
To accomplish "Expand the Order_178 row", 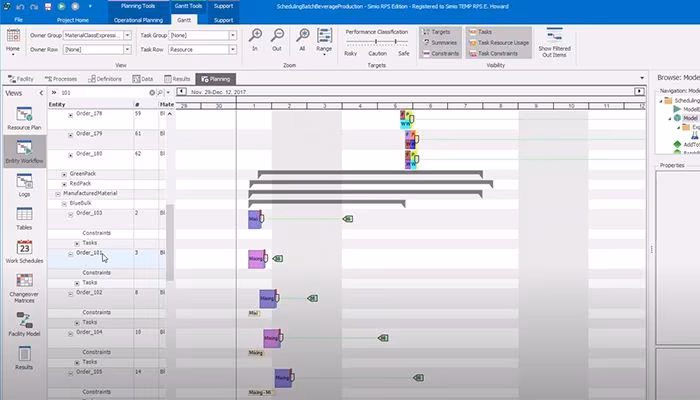I will coord(71,115).
